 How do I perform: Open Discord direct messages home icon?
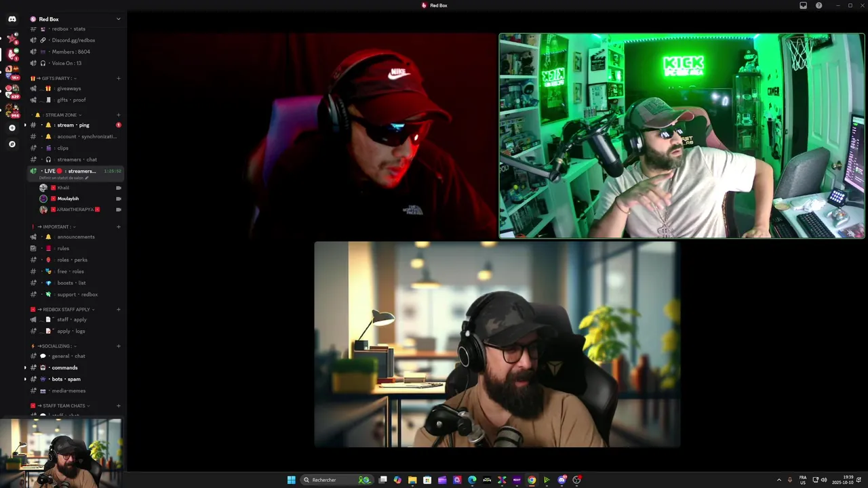(x=12, y=19)
